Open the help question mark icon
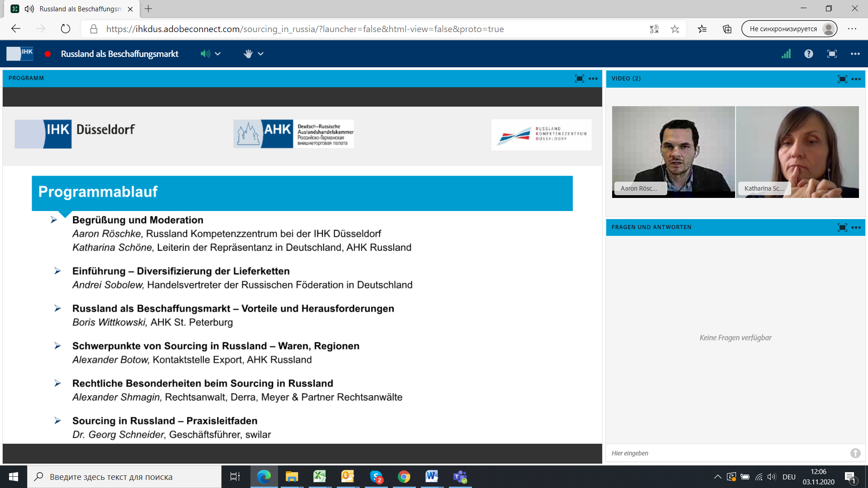868x488 pixels. click(809, 54)
